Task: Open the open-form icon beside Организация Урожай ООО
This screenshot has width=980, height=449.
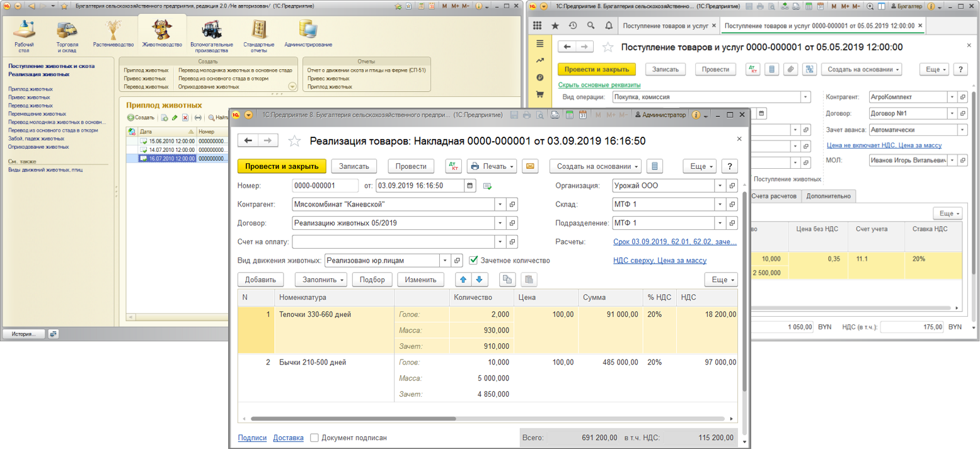Action: [732, 186]
